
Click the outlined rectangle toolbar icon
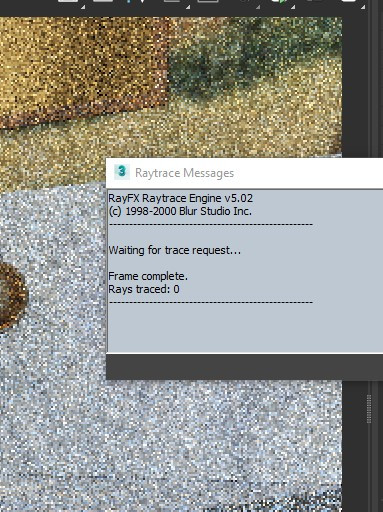point(208,2)
